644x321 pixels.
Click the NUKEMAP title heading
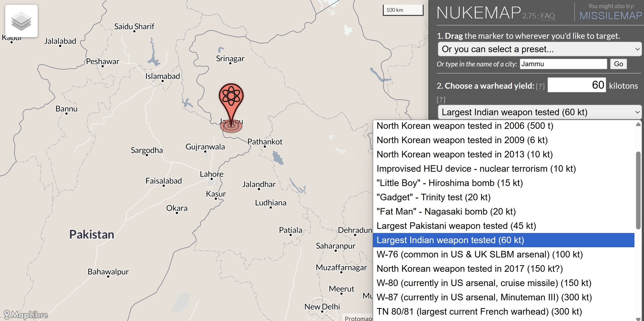click(x=479, y=13)
